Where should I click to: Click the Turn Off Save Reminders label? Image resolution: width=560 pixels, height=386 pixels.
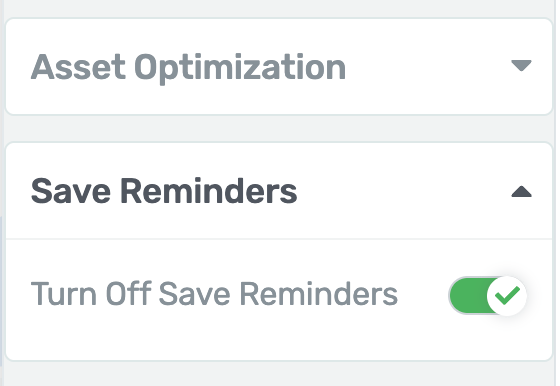[x=214, y=294]
